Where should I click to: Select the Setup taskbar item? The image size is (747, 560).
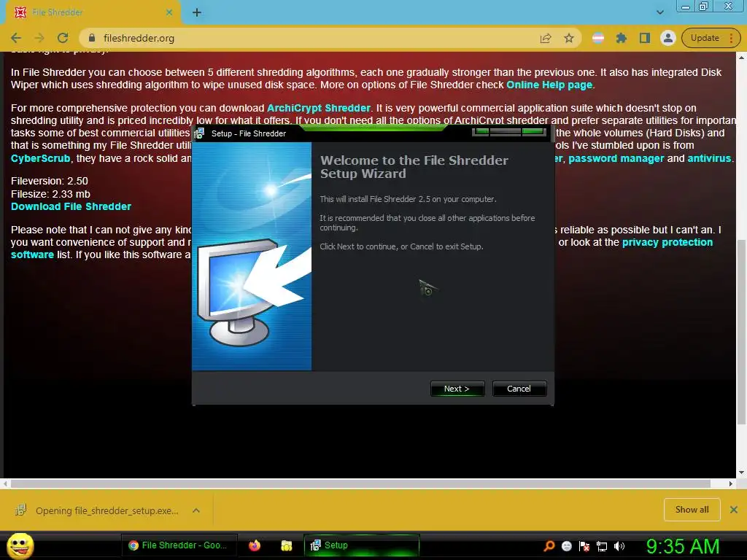(x=362, y=545)
